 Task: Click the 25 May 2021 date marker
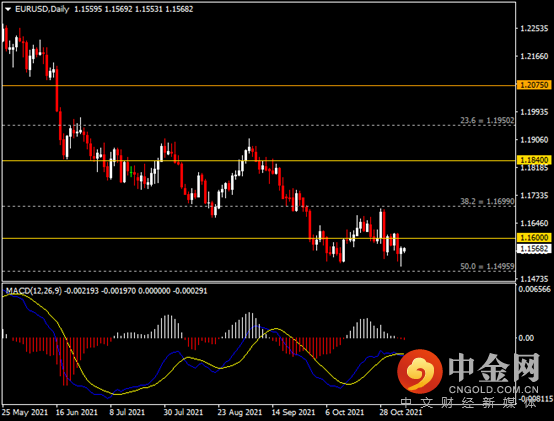pyautogui.click(x=25, y=412)
